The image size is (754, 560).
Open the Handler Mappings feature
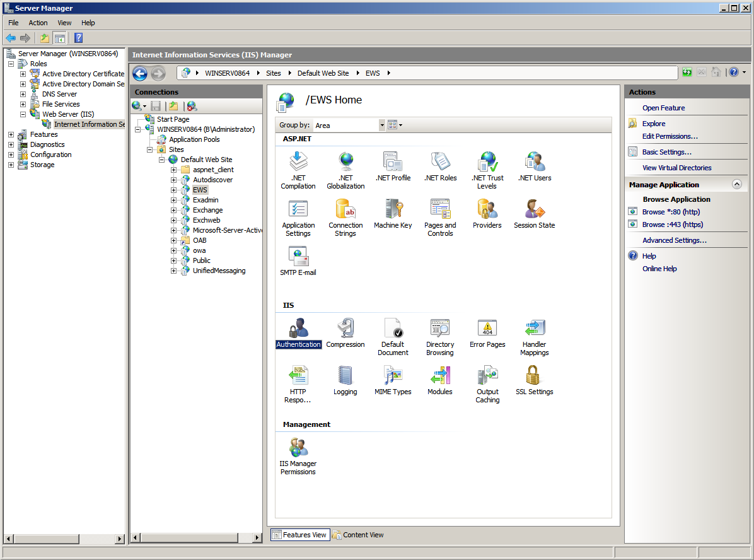coord(534,337)
